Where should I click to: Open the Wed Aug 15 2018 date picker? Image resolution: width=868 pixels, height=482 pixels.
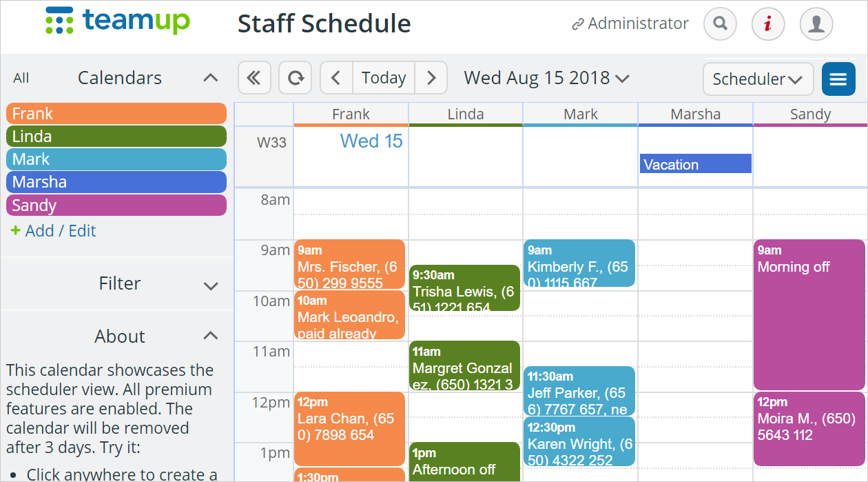coord(546,78)
